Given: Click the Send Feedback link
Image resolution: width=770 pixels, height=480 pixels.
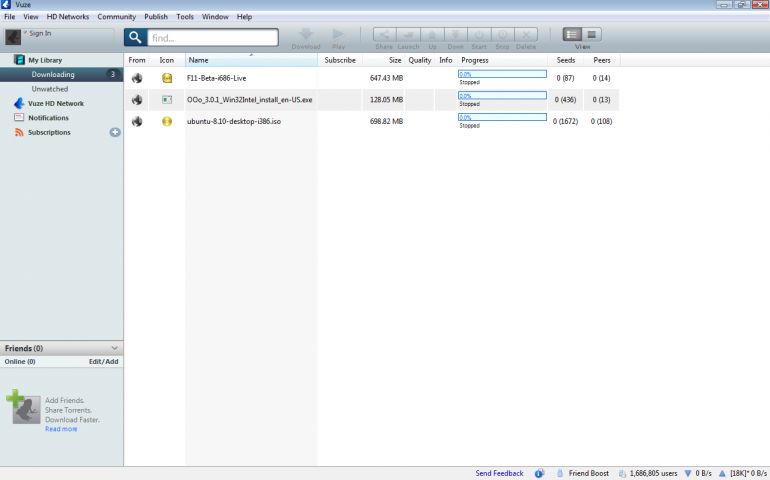Looking at the screenshot, I should click(499, 474).
